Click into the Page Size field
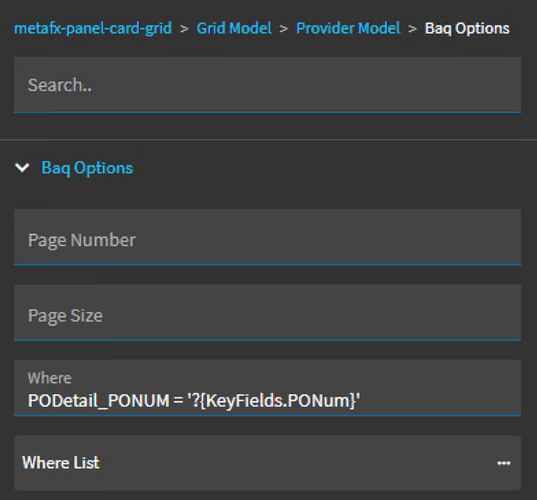This screenshot has height=500, width=537. pos(267,312)
